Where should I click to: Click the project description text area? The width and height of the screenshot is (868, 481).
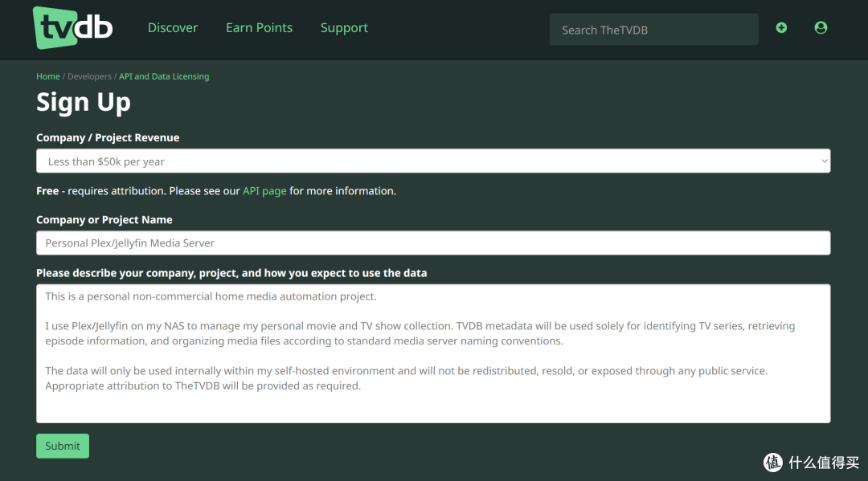433,353
